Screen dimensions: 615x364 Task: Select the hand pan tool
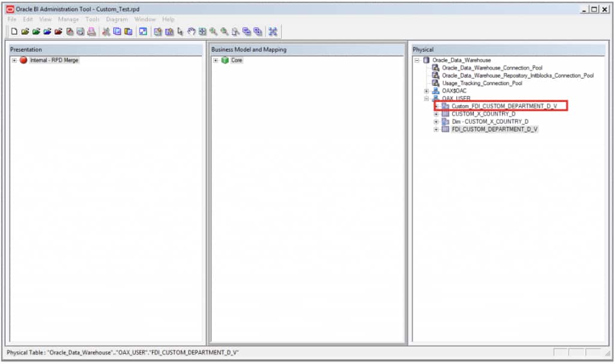[x=192, y=31]
